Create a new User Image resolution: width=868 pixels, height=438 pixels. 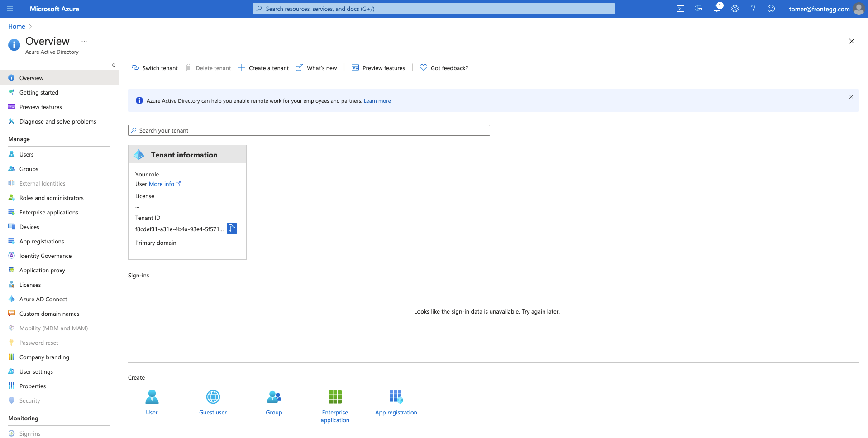point(152,402)
